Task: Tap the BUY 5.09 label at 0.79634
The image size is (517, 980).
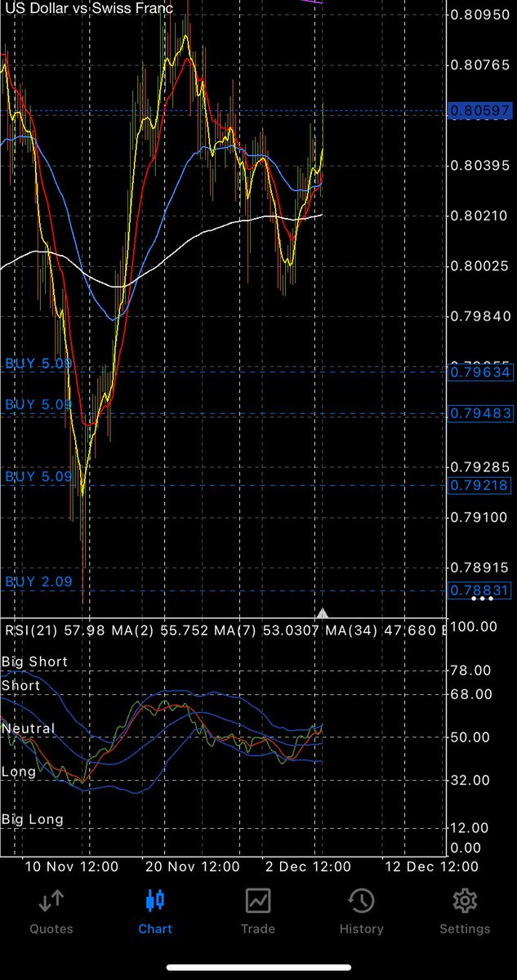Action: point(38,363)
